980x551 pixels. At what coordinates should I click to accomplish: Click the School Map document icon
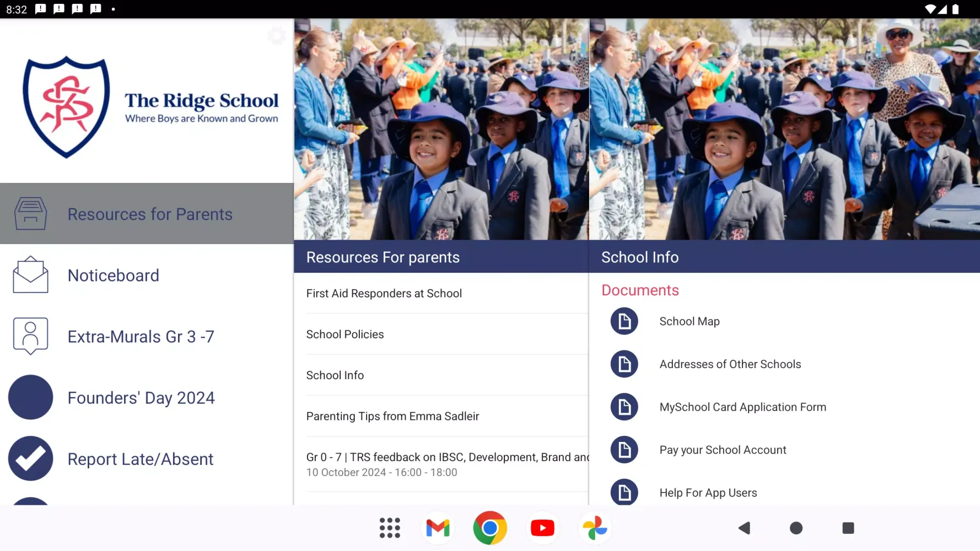(623, 321)
